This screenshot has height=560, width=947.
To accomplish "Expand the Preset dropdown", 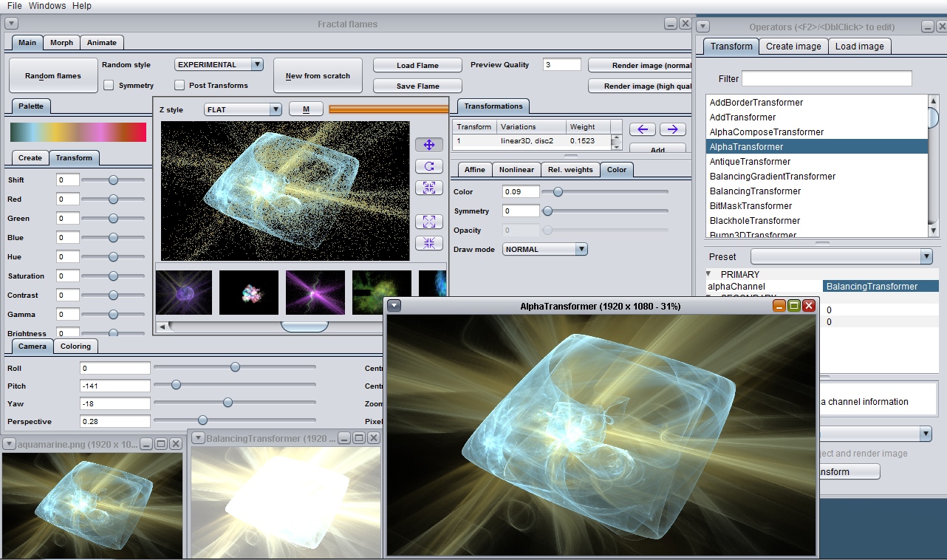I will click(x=841, y=256).
